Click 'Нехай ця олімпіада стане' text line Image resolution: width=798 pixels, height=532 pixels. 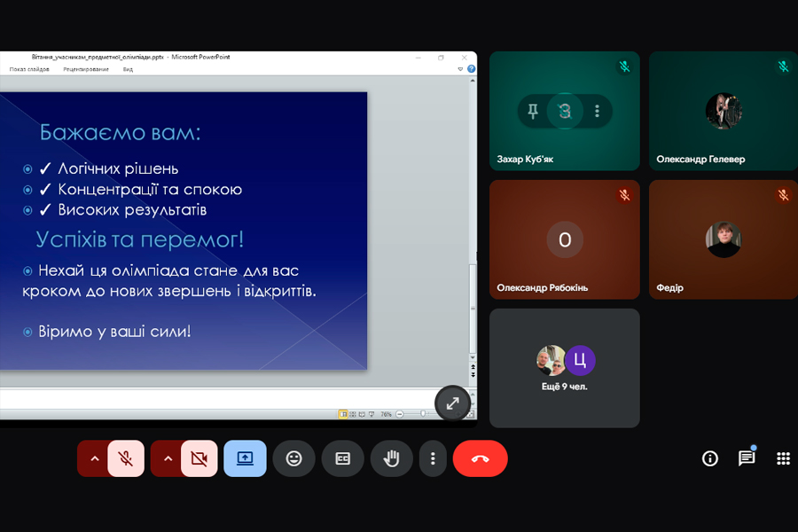pyautogui.click(x=168, y=270)
